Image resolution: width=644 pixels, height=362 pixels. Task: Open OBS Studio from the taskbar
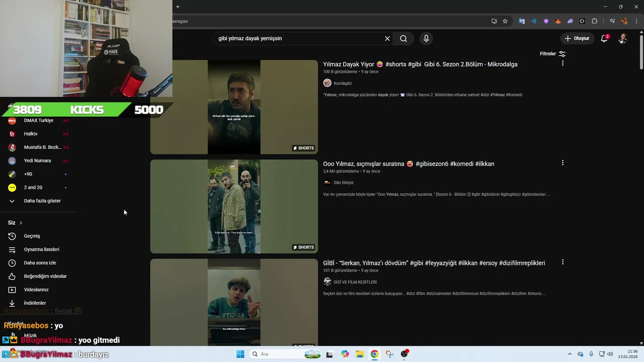(405, 354)
